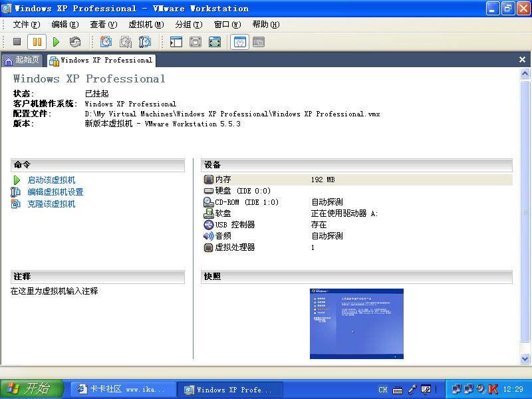This screenshot has width=532, height=399.
Task: Click the CH language indicator in taskbar
Action: [x=383, y=390]
